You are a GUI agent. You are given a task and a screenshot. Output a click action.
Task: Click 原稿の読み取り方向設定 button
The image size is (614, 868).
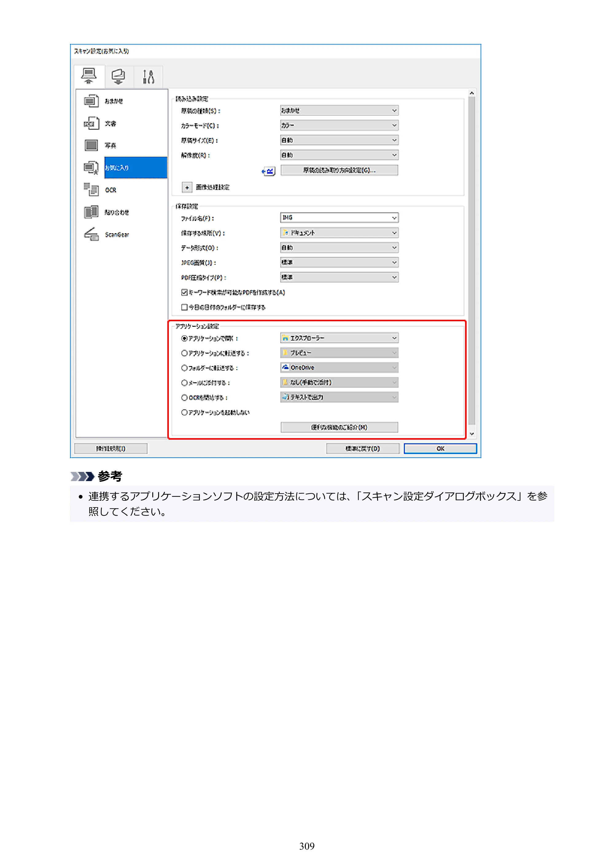pyautogui.click(x=339, y=170)
